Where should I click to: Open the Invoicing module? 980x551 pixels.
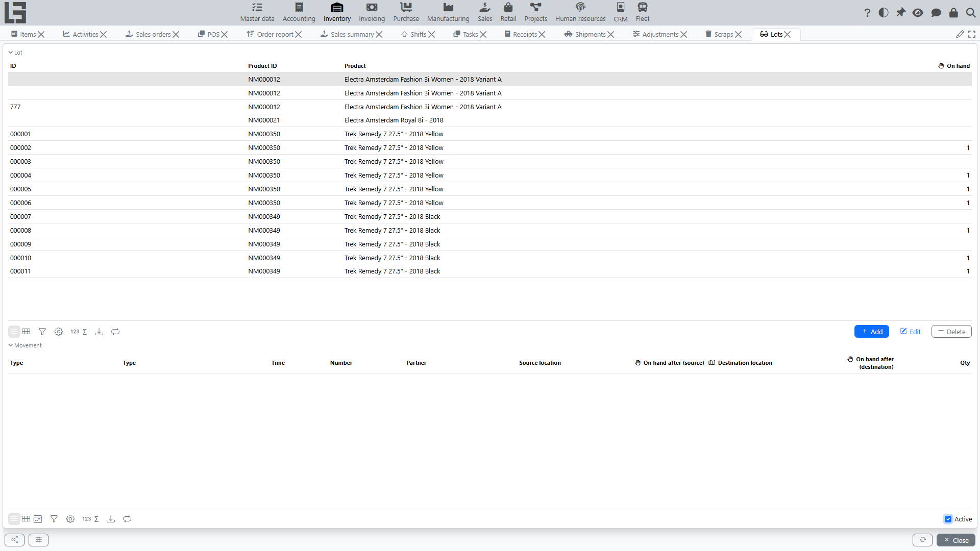[372, 12]
